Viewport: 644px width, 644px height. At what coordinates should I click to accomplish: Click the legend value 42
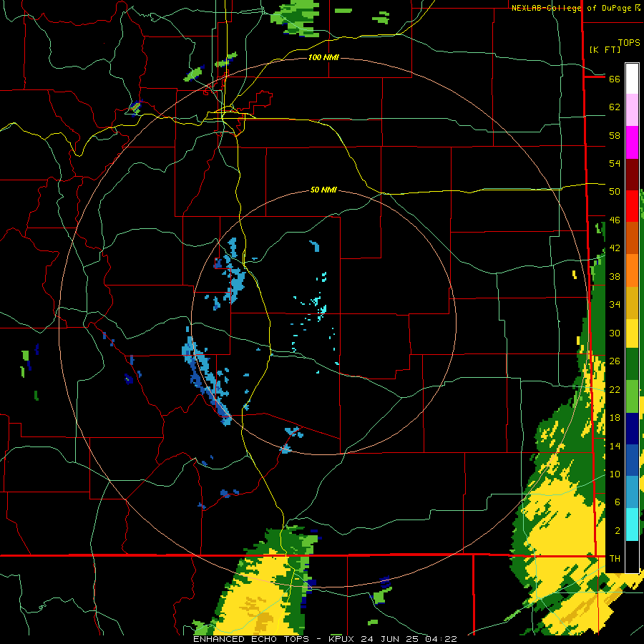click(615, 248)
